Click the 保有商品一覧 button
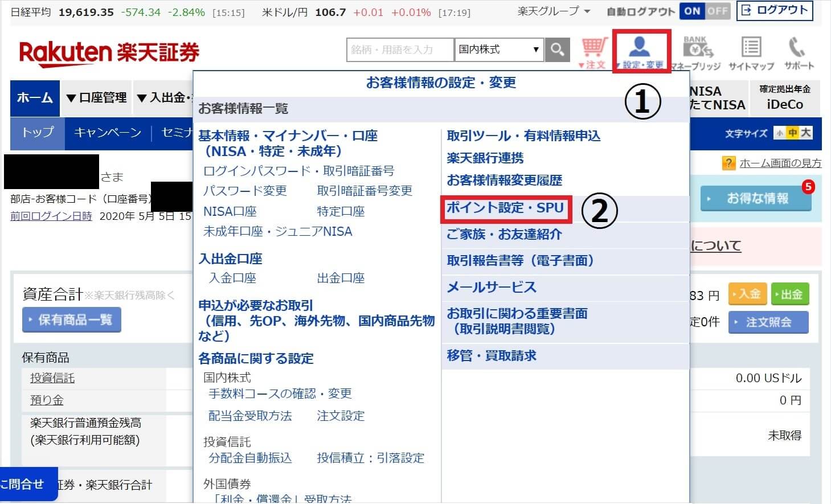Image resolution: width=831 pixels, height=504 pixels. coord(71,320)
